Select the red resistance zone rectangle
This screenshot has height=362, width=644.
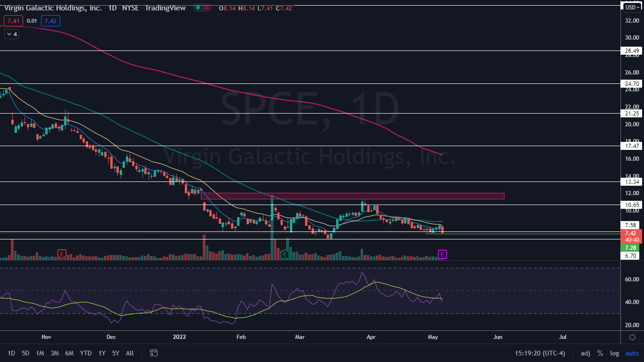(353, 196)
